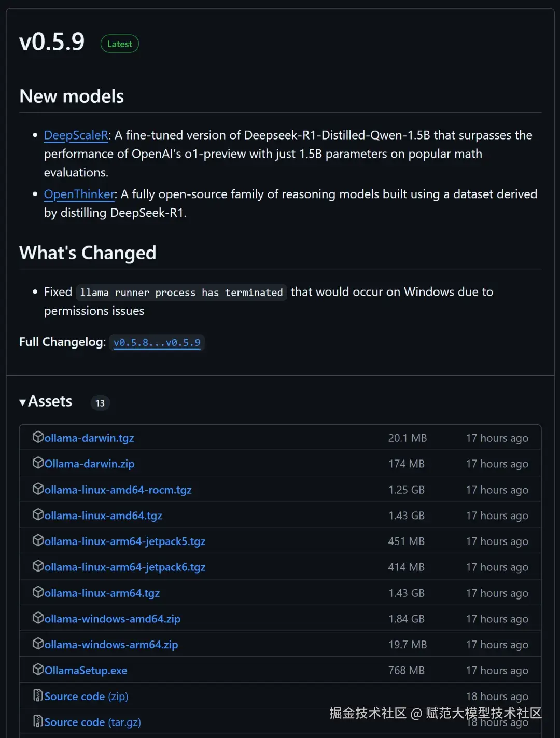
Task: Download the OllamaSetup.exe installer
Action: (86, 671)
